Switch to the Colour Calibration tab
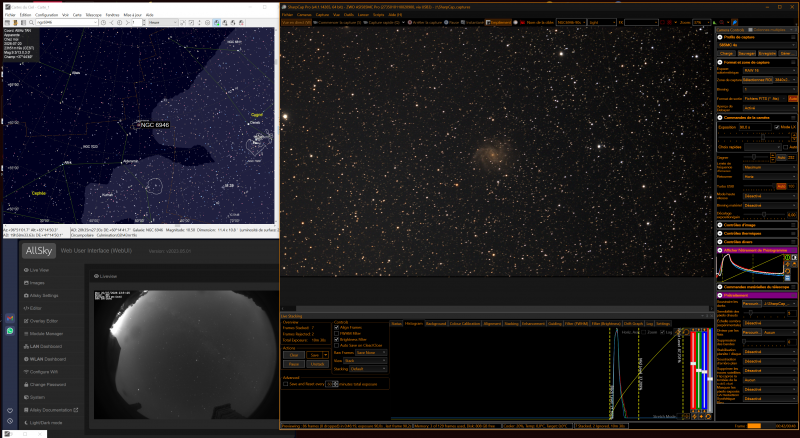 tap(464, 324)
